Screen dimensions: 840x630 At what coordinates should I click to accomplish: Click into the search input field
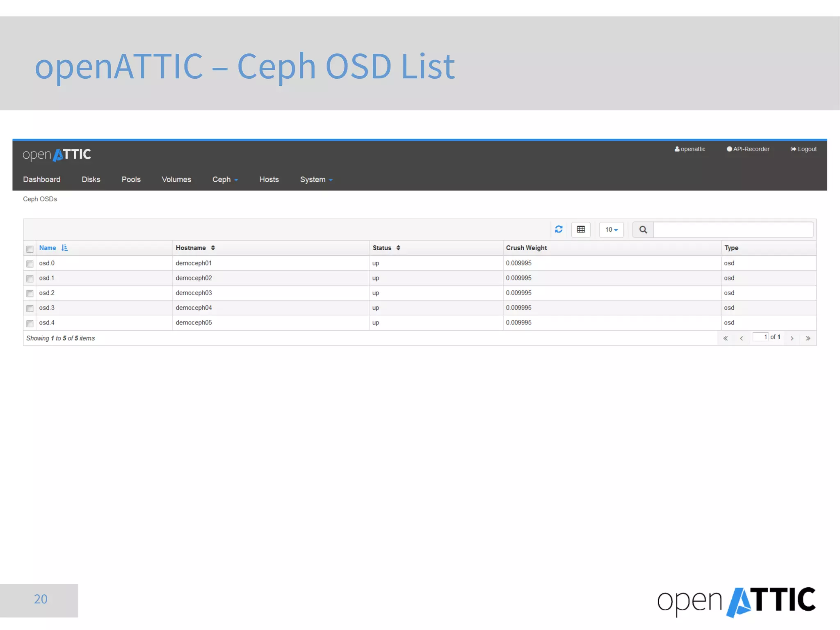click(733, 230)
